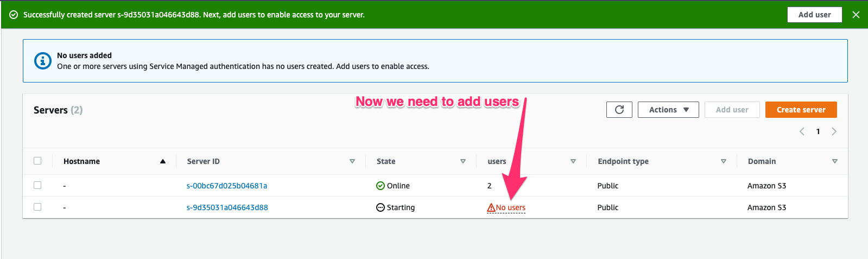
Task: Toggle the select all servers checkbox
Action: pos(37,161)
